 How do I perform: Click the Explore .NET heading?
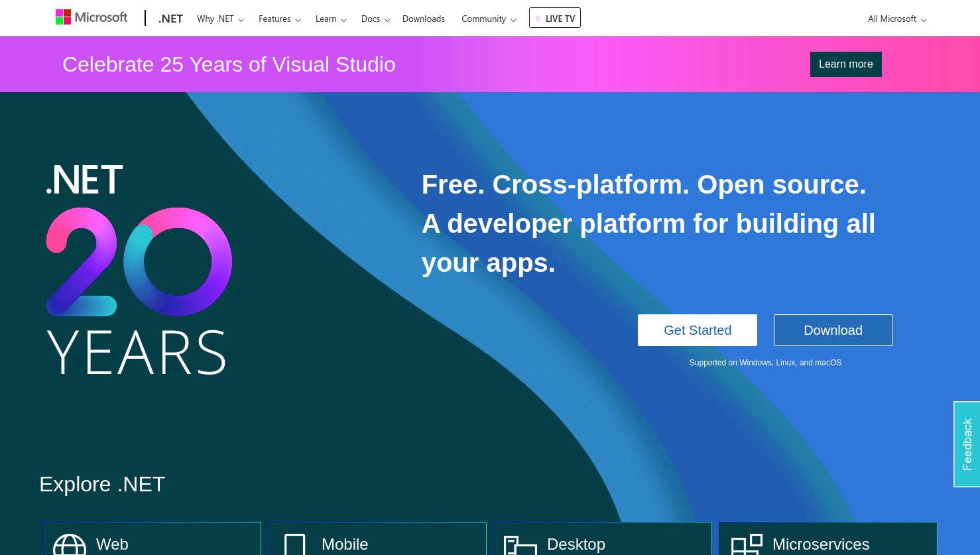pos(102,484)
